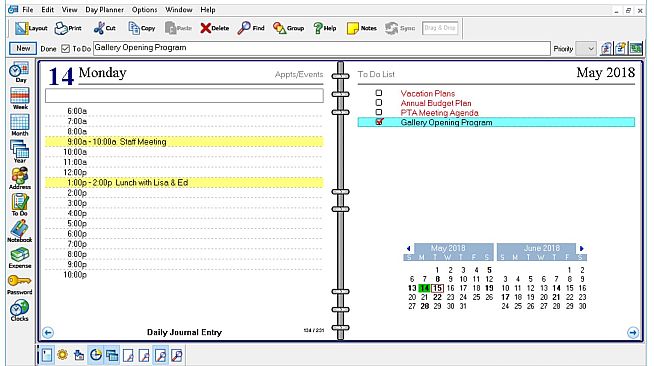Select the Staff Meeting appointment

(x=184, y=142)
